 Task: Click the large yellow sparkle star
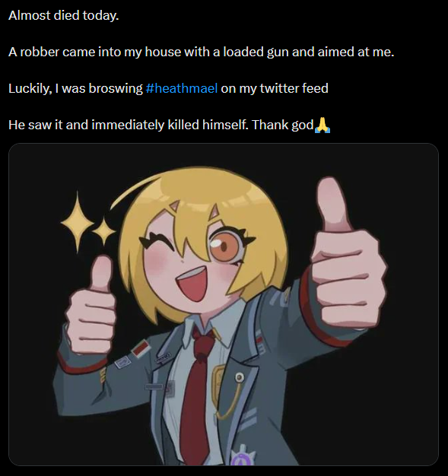click(77, 223)
